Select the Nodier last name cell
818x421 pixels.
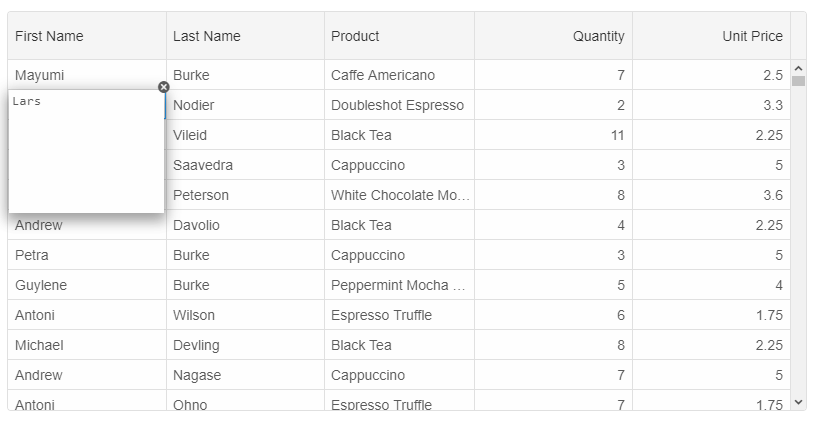[x=245, y=105]
